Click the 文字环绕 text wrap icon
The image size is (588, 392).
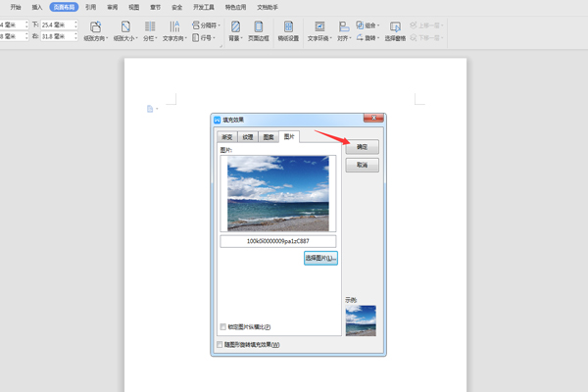click(x=318, y=26)
